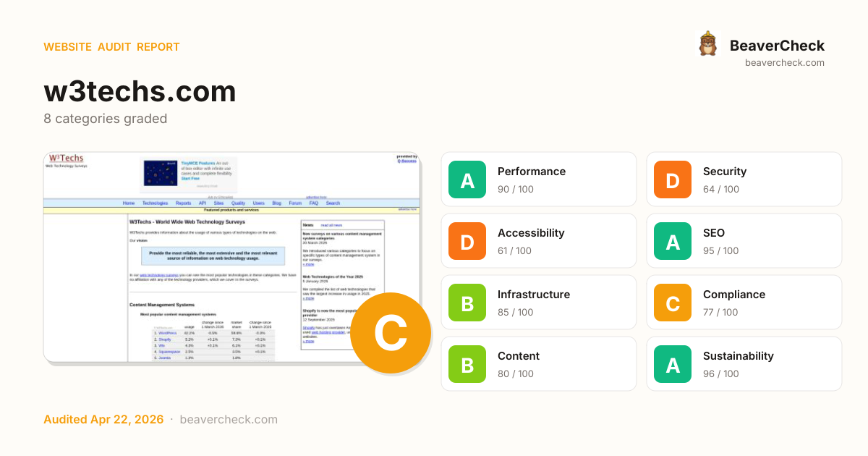The height and width of the screenshot is (456, 868).
Task: Click the Content grade B badge
Action: coord(467,364)
